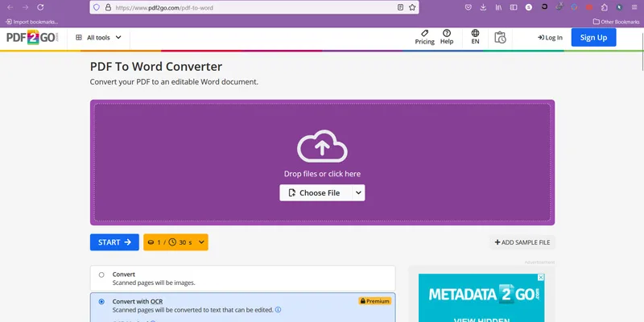The height and width of the screenshot is (322, 644).
Task: Open the Choose File source dropdown arrow
Action: [358, 193]
